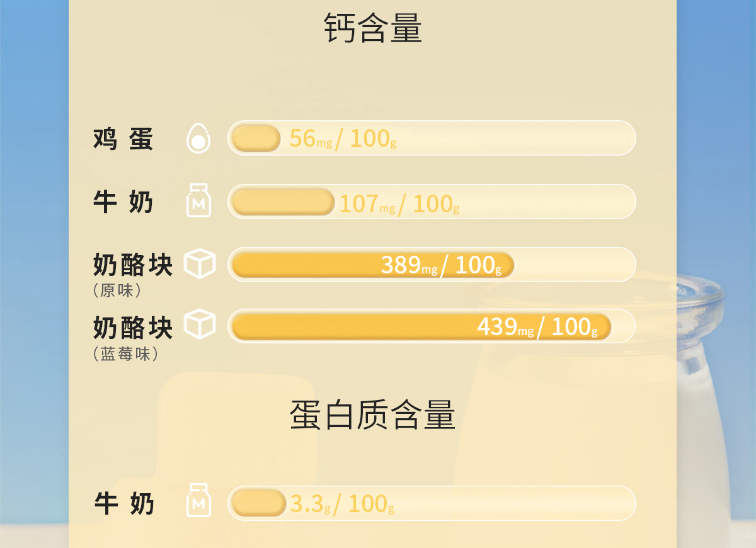Click the 牛奶 label in the calcium section
This screenshot has height=548, width=756.
point(123,202)
